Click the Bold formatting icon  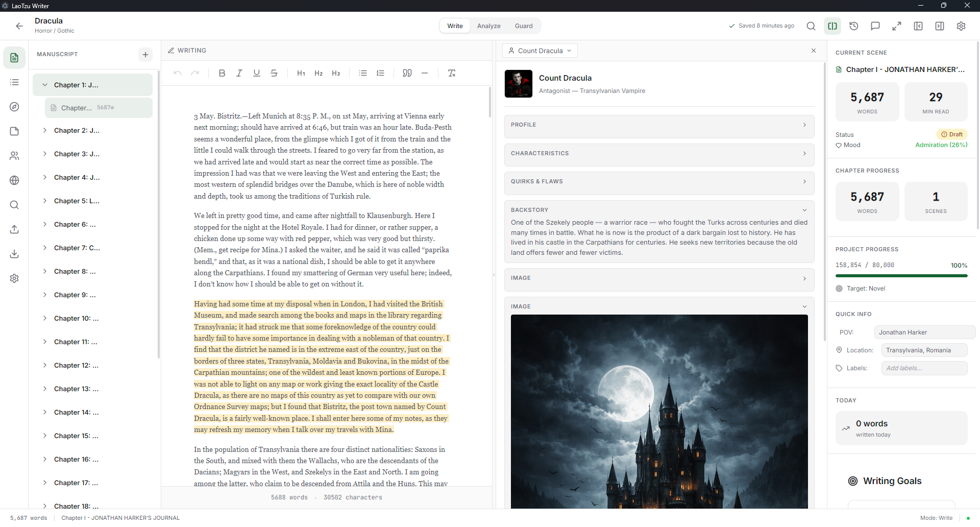(222, 73)
